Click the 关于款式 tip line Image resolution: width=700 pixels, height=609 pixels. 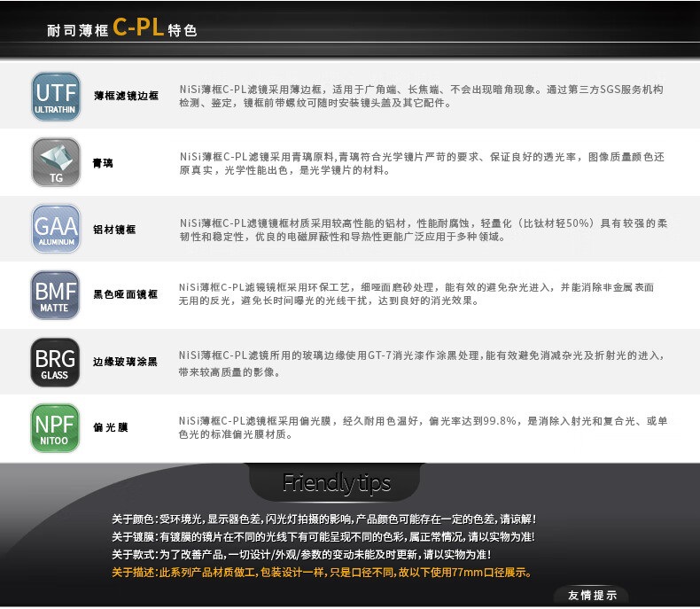click(x=301, y=555)
